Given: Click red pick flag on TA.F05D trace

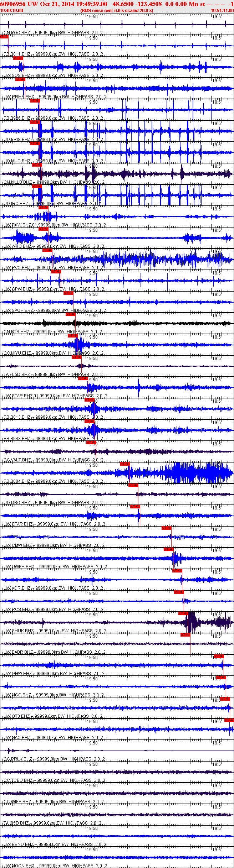Looking at the screenshot, I should pos(77,357).
